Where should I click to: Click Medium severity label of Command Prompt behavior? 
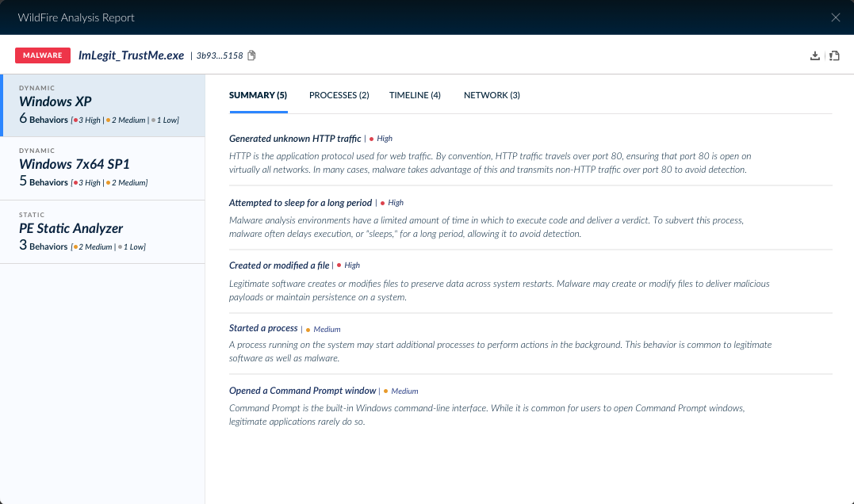click(404, 391)
